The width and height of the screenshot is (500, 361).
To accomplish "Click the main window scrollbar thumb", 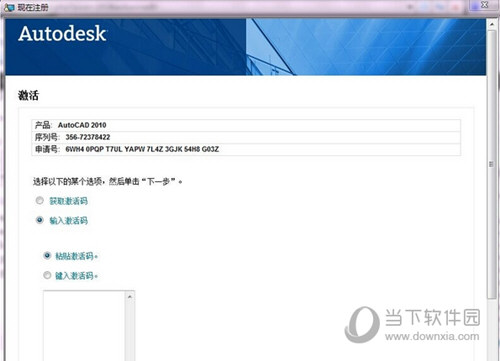I will click(491, 164).
